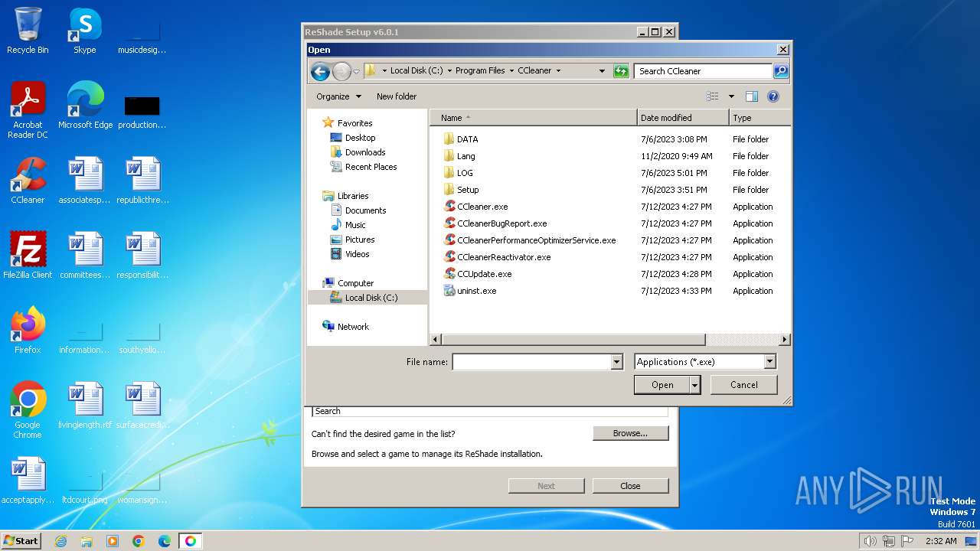
Task: Click New folder in the toolbar
Action: coord(397,96)
